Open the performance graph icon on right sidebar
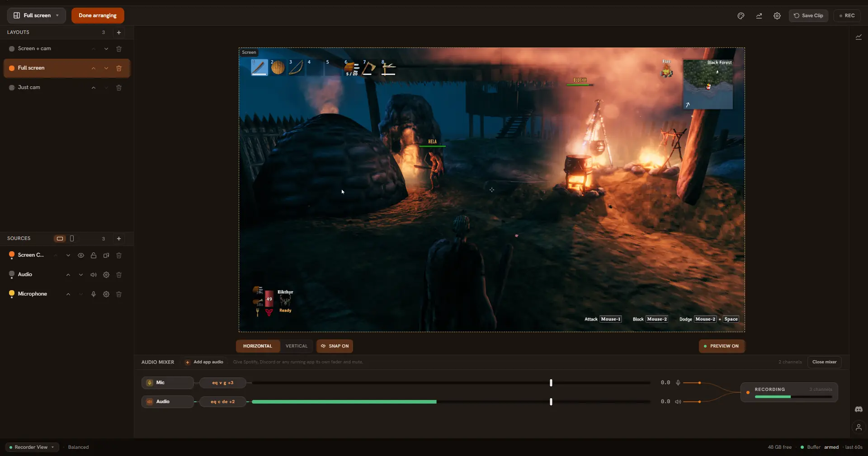The image size is (868, 456). [859, 37]
